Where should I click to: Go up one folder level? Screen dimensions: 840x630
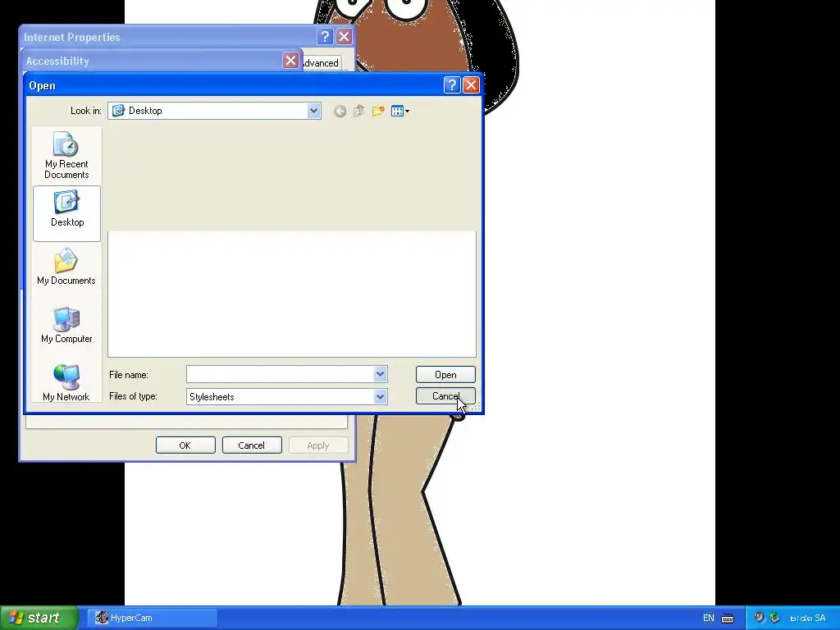[359, 111]
